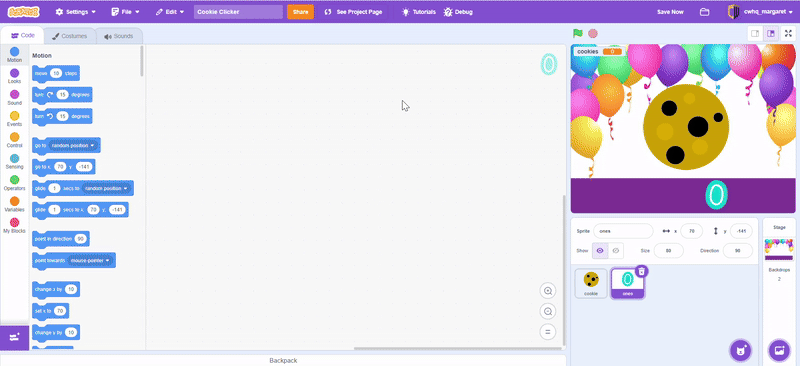This screenshot has width=800, height=366.
Task: Switch to small stage layout
Action: point(755,34)
